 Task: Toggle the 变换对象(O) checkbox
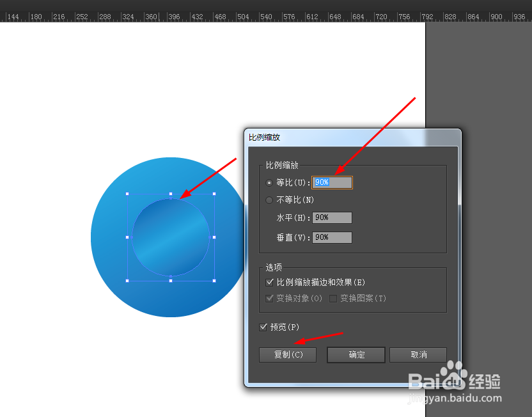coord(270,298)
